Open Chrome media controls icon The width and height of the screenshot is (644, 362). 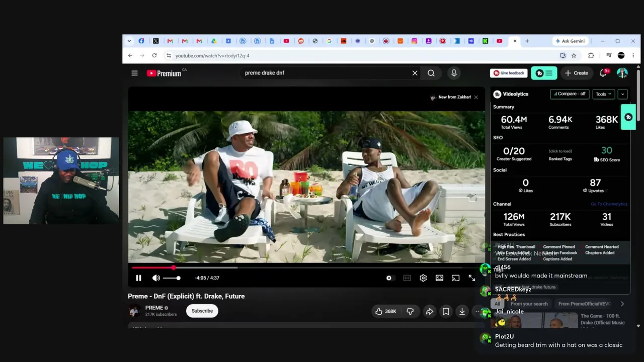tap(609, 56)
